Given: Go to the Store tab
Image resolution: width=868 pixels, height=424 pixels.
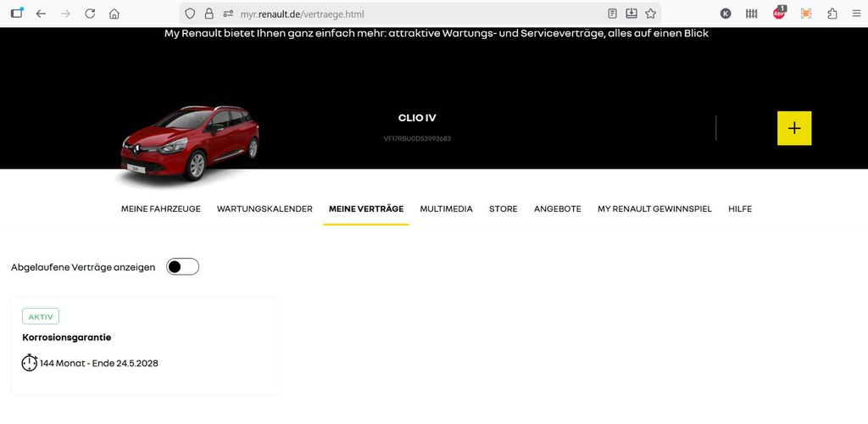Looking at the screenshot, I should [x=503, y=209].
